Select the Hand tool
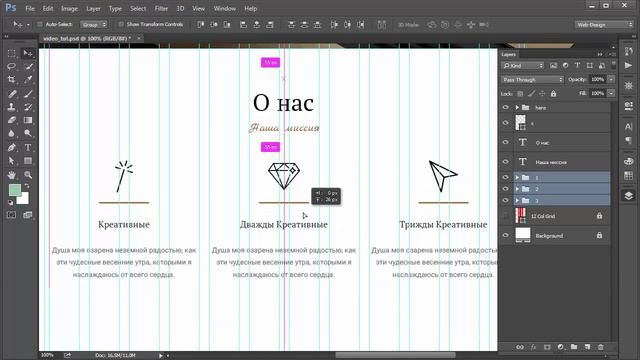 tap(11, 175)
